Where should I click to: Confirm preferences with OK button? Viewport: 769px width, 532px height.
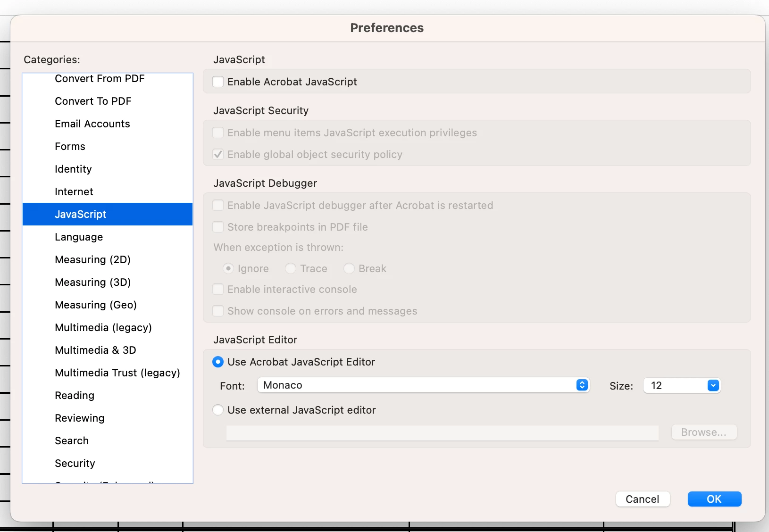[x=714, y=499]
